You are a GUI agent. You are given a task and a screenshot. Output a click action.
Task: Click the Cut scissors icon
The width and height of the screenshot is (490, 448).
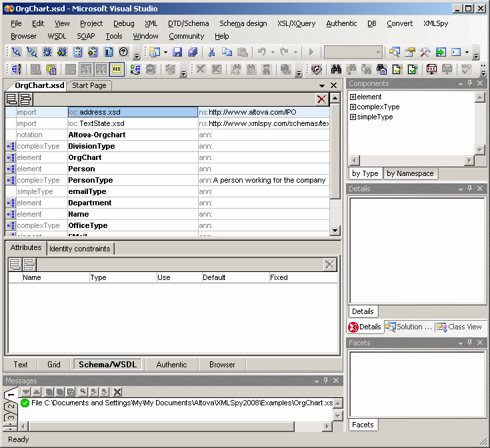pos(211,52)
